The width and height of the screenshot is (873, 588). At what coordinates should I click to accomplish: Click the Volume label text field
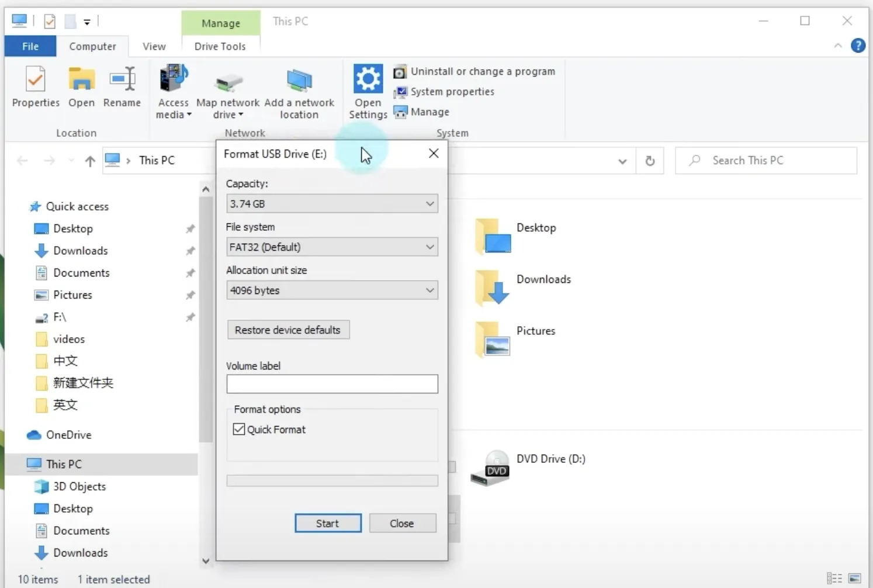[332, 384]
